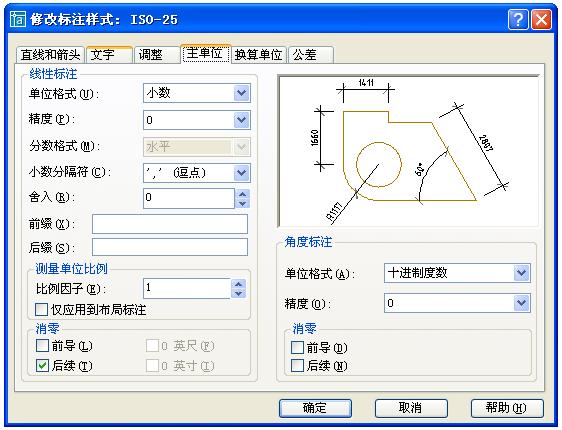Increase 比例因子 value with up arrow
This screenshot has height=430, width=562.
239,284
